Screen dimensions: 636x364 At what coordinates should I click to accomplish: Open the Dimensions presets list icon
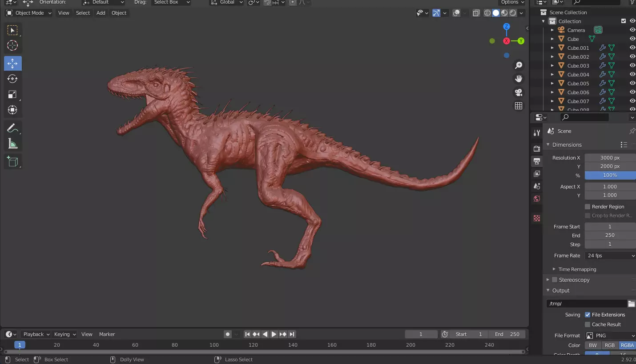624,144
